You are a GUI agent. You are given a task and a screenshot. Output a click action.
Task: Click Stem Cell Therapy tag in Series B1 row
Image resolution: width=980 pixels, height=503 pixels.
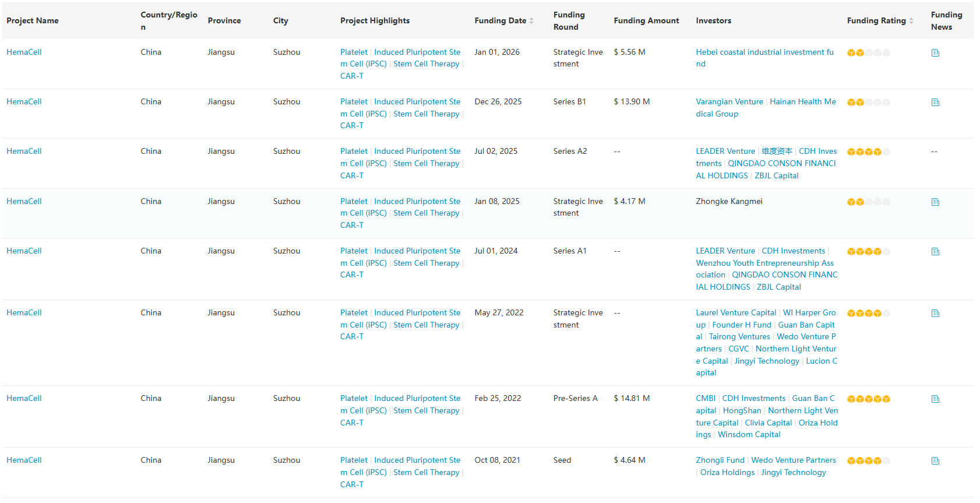(426, 114)
